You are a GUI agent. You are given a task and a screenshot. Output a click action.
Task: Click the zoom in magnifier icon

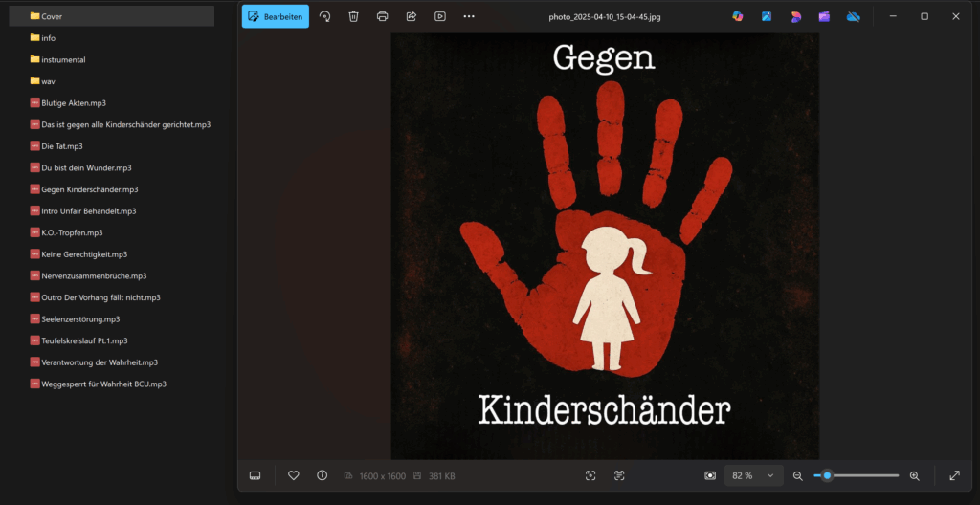click(914, 475)
